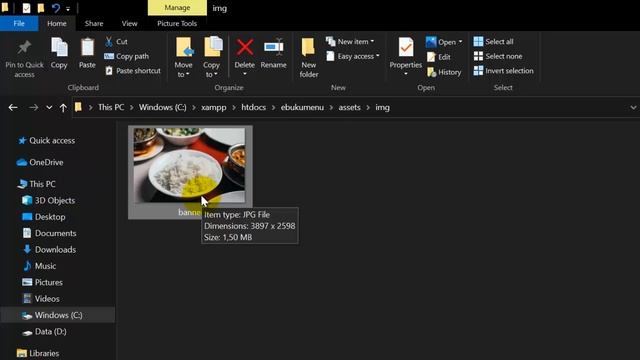Click Select none

pyautogui.click(x=498, y=56)
